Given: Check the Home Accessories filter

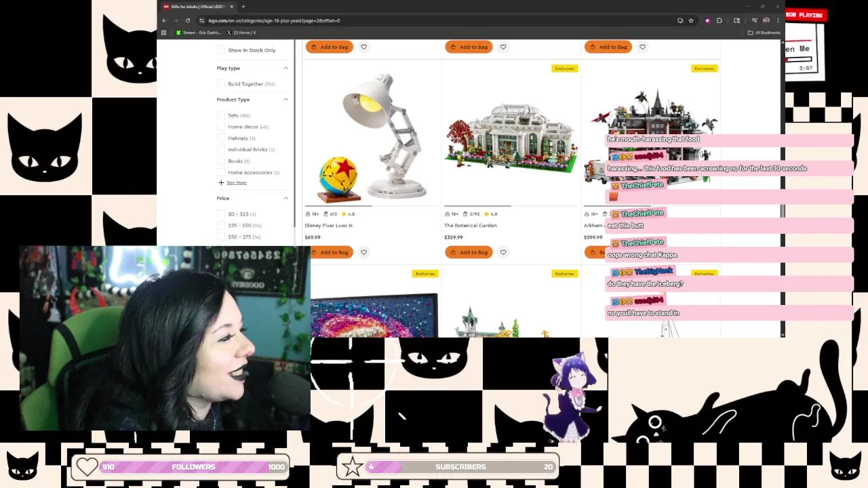Looking at the screenshot, I should coord(220,173).
